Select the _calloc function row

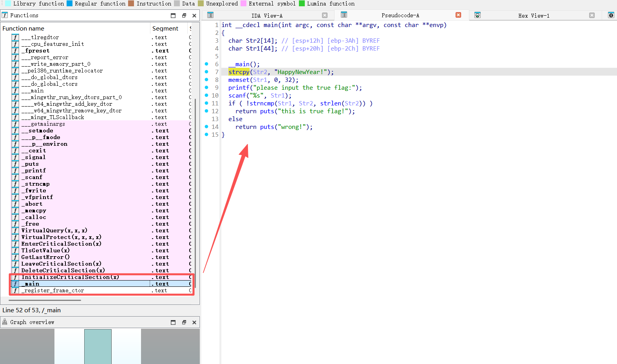101,217
